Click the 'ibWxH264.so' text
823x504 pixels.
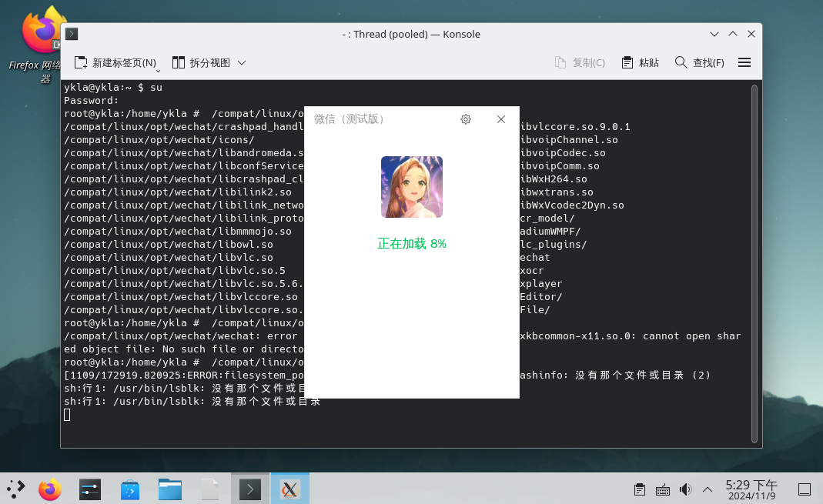(x=554, y=179)
